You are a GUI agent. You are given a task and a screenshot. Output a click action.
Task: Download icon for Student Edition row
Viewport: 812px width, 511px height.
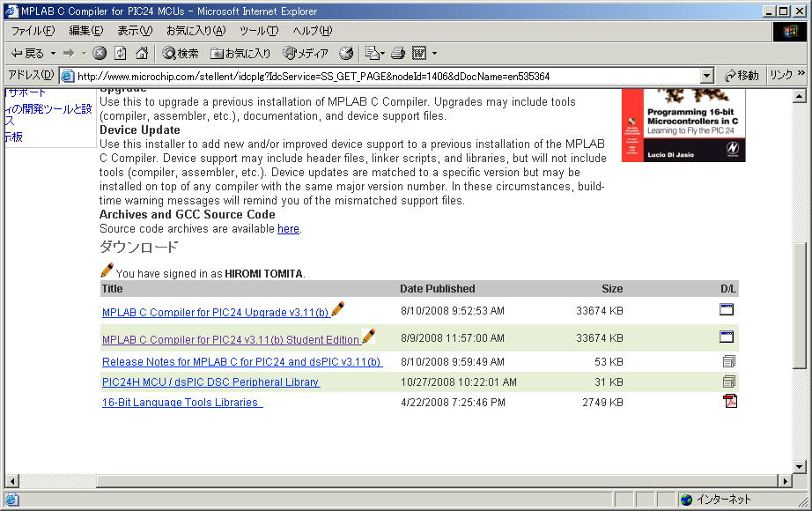pos(727,337)
